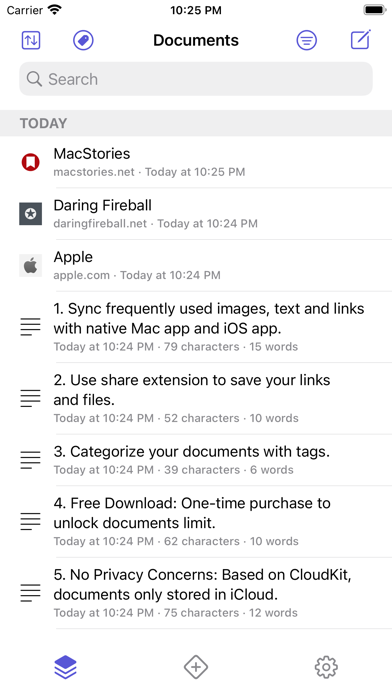Open note 1 about syncing images
392x696 pixels.
pos(196,327)
